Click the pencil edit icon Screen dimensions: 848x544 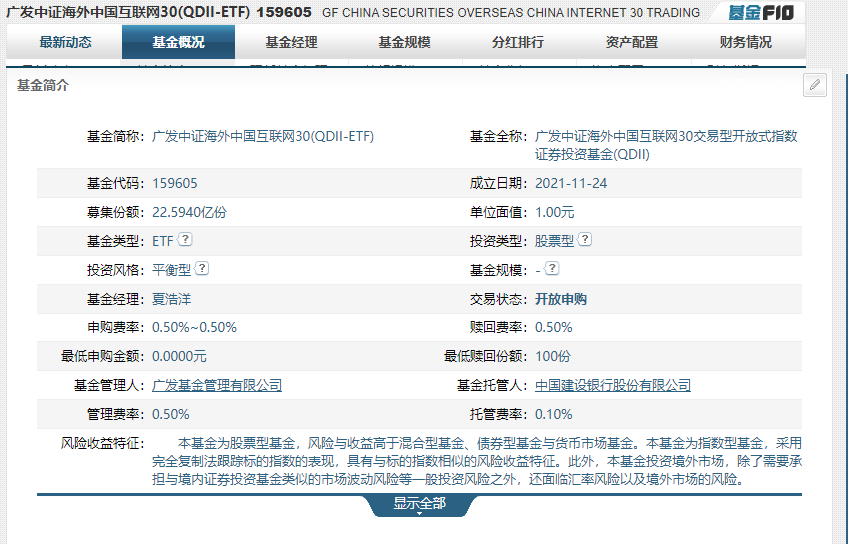[814, 85]
